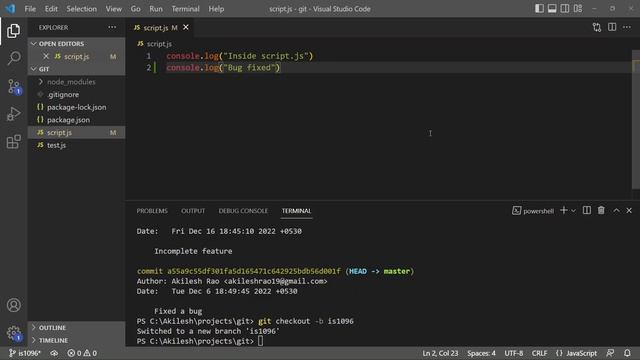Open package.json file
The height and width of the screenshot is (360, 640).
coord(76,120)
